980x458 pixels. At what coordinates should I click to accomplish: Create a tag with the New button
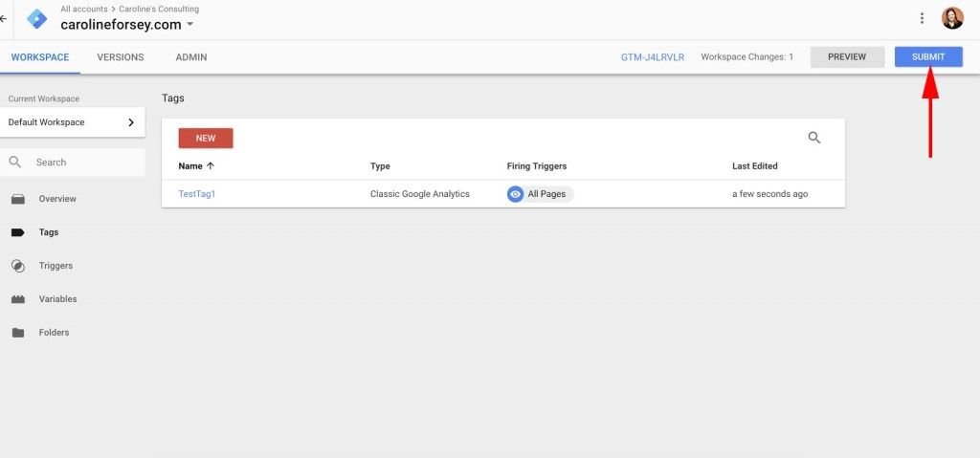(206, 138)
